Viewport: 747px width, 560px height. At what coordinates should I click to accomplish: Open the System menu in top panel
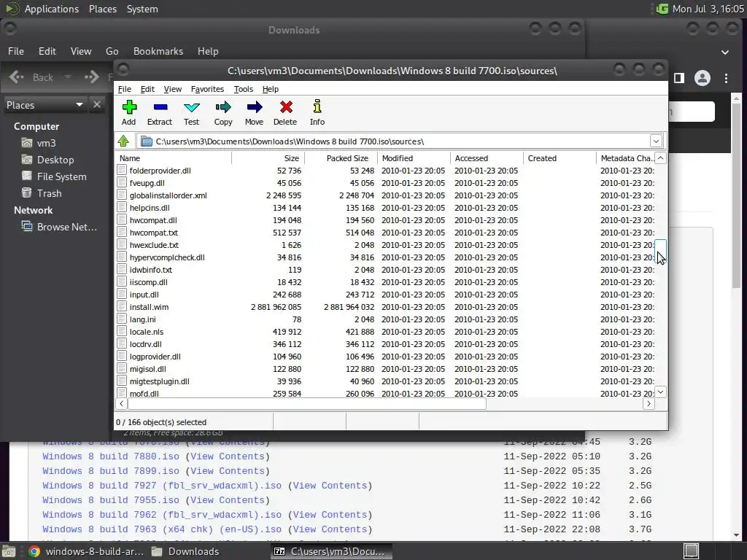pos(142,9)
